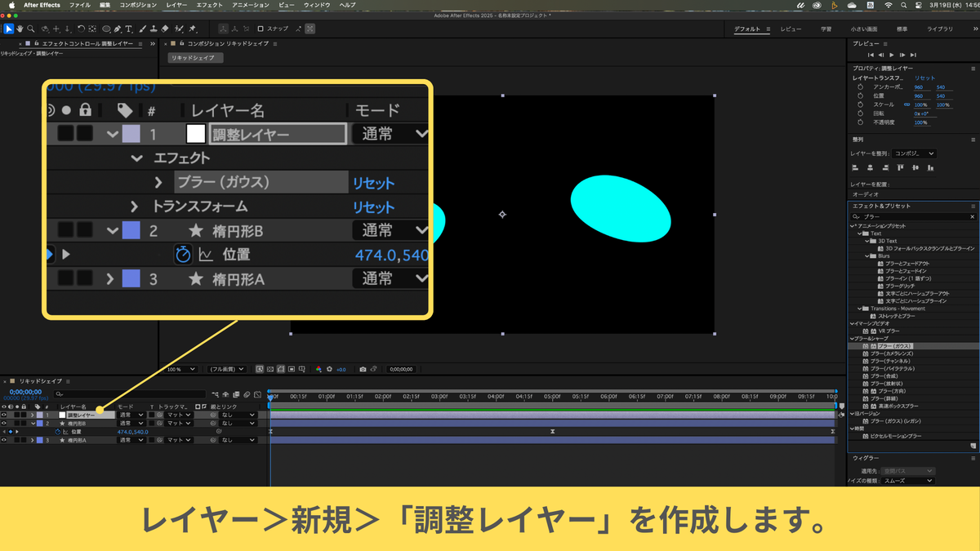Play the preview
Image resolution: width=980 pixels, height=551 pixels.
[x=892, y=55]
